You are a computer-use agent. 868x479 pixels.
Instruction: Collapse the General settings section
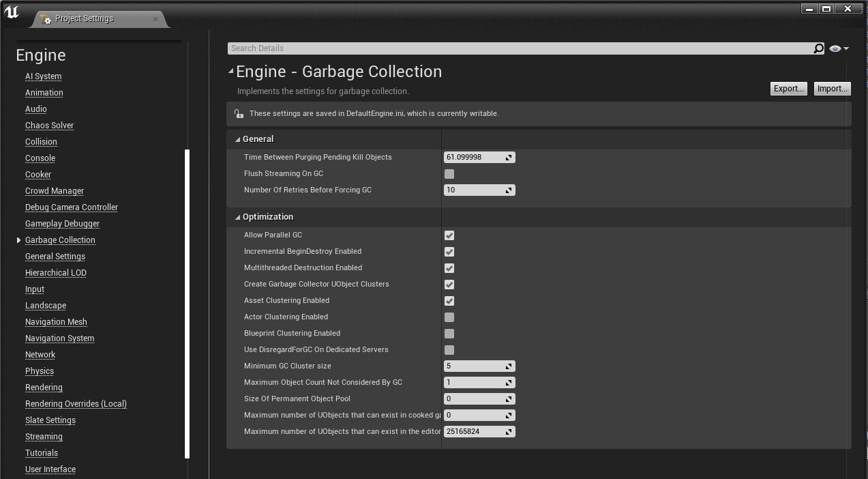(x=238, y=139)
